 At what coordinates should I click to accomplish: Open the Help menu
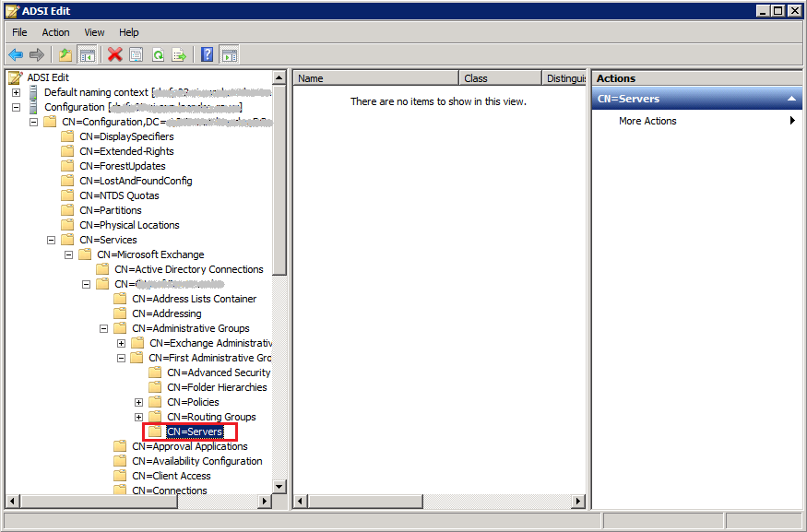point(129,32)
